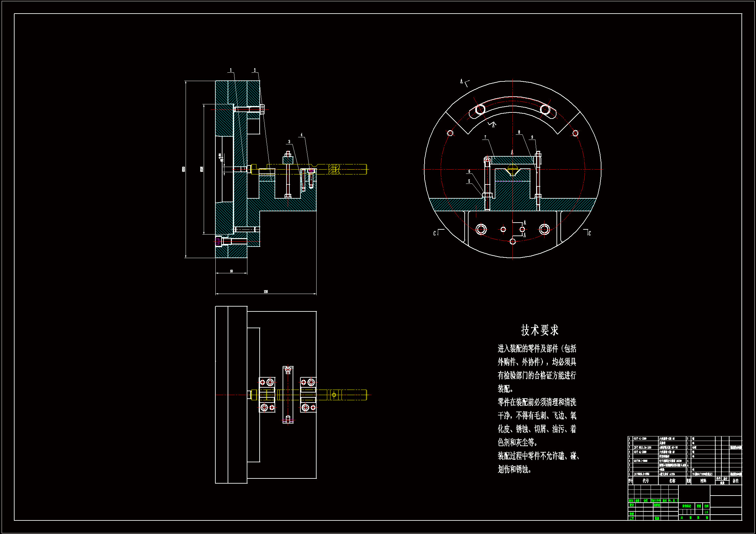Screen dimensions: 756x534
Task: Click the left C section marker
Action: 435,233
